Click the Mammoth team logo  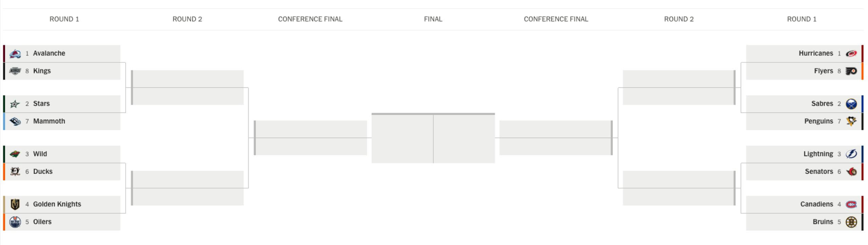15,121
